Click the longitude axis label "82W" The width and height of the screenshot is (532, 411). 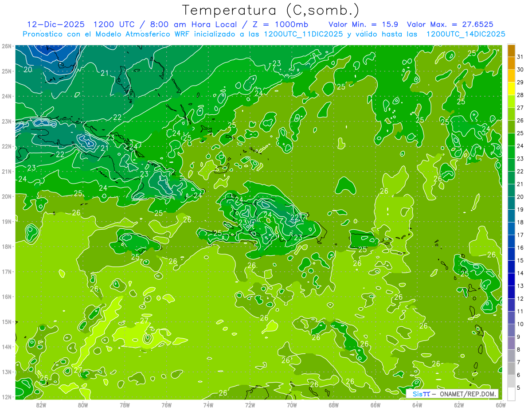click(41, 405)
